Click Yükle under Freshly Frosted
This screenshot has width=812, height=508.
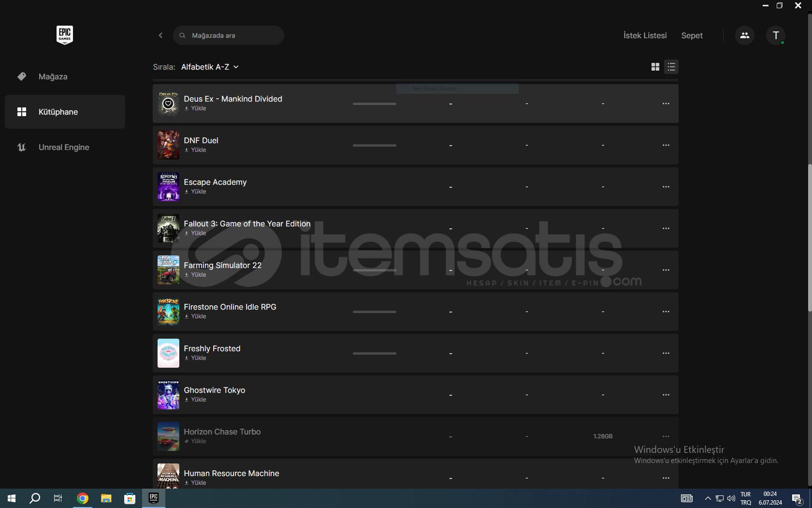pyautogui.click(x=195, y=358)
